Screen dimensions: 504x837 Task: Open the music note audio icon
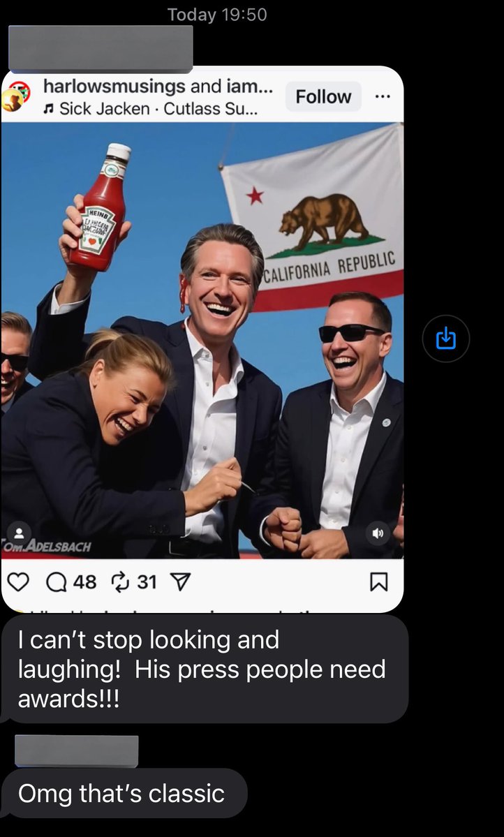[x=49, y=110]
